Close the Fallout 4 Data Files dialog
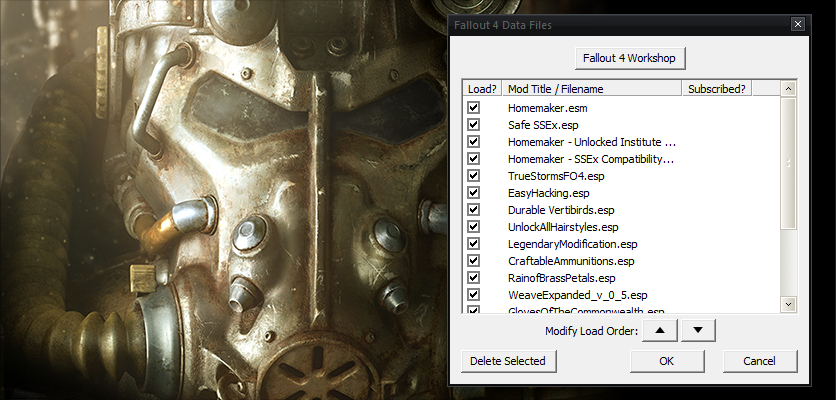 tap(798, 25)
